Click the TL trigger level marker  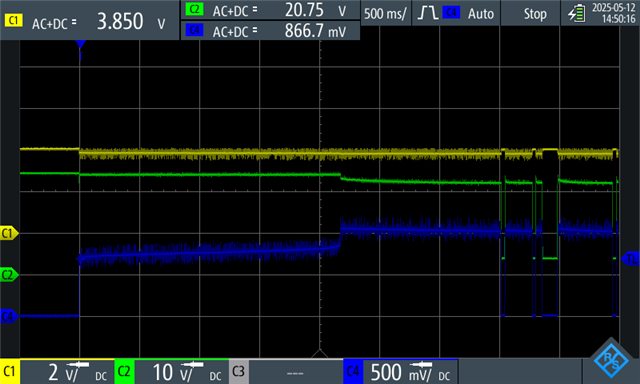(630, 259)
